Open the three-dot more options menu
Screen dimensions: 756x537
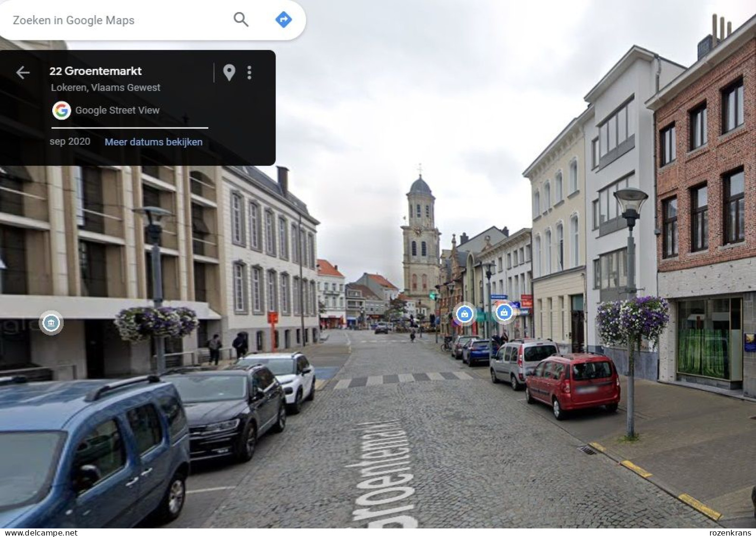click(249, 72)
